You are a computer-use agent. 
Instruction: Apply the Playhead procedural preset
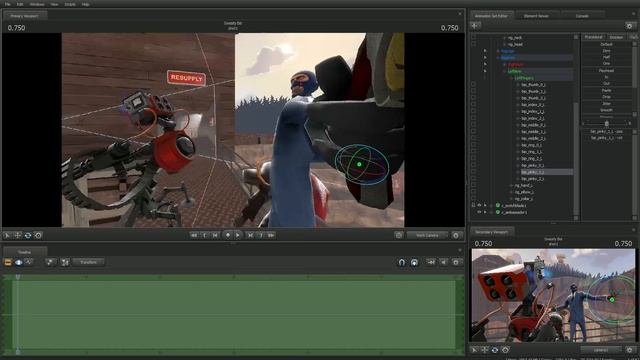[x=607, y=71]
